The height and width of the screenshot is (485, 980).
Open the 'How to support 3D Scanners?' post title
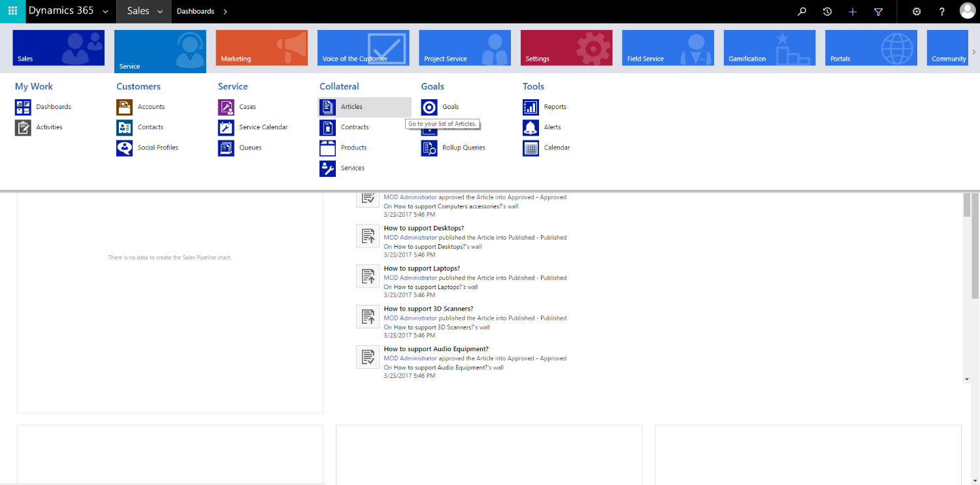429,309
